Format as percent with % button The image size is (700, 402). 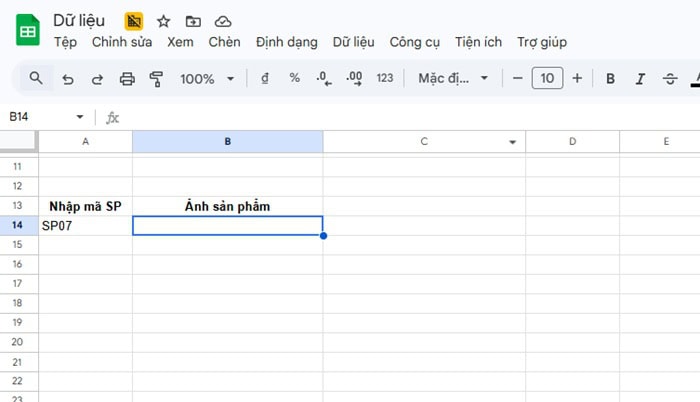click(294, 78)
